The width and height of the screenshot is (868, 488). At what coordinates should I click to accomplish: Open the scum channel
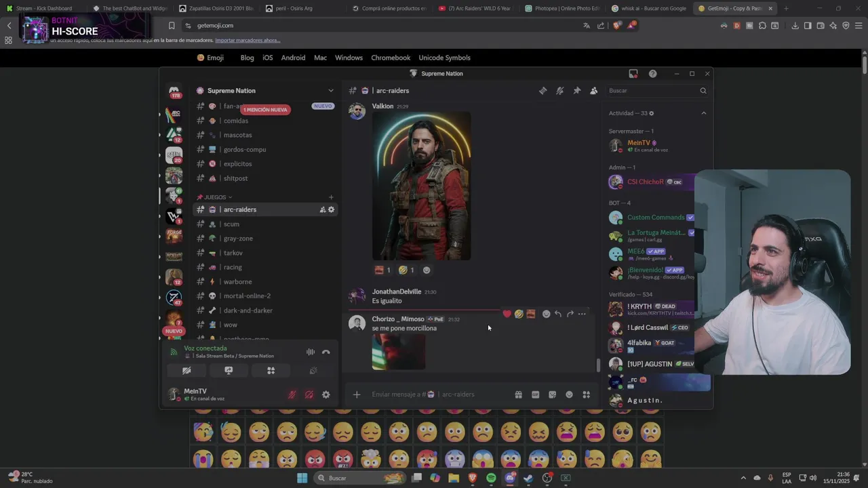click(264, 224)
